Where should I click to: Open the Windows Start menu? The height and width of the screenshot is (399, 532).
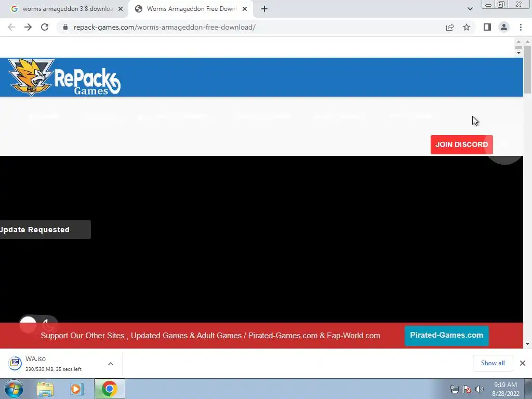(x=14, y=389)
